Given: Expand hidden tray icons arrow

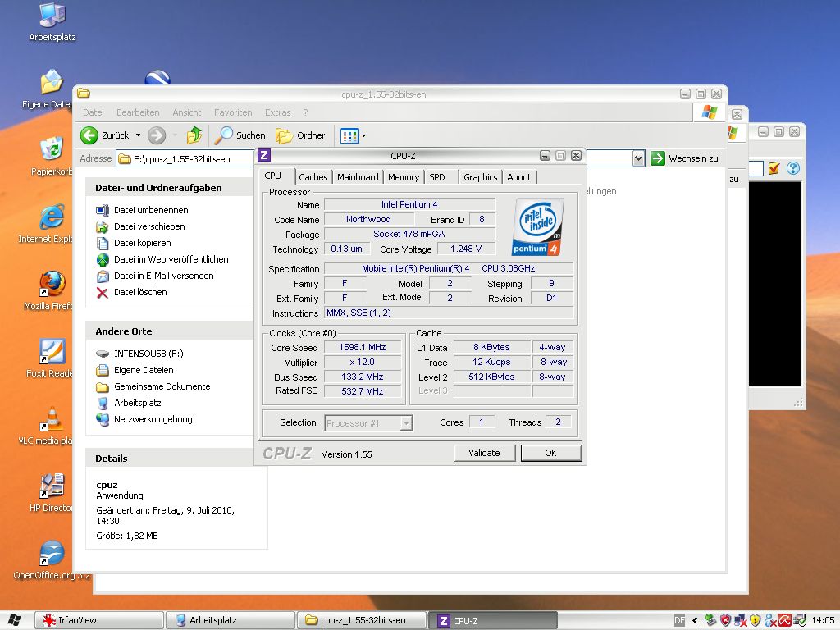Looking at the screenshot, I should pos(695,620).
